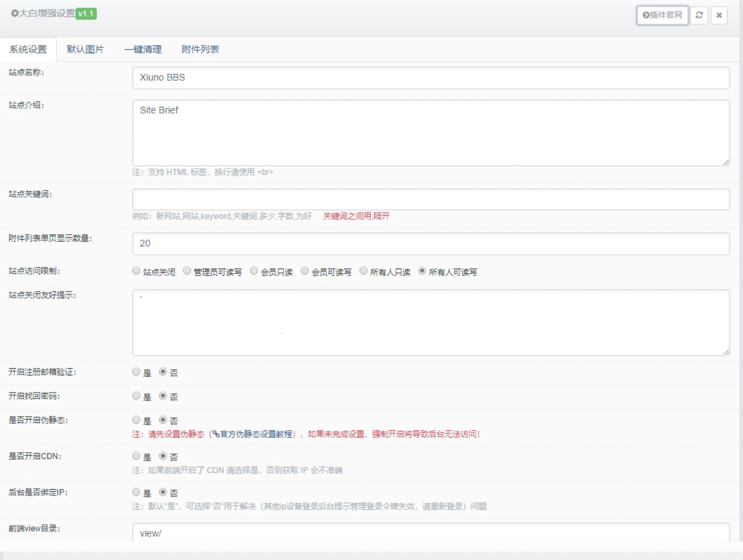The width and height of the screenshot is (743, 560).
Task: Enable 是 for 是否开启CDN
Action: pyautogui.click(x=136, y=456)
